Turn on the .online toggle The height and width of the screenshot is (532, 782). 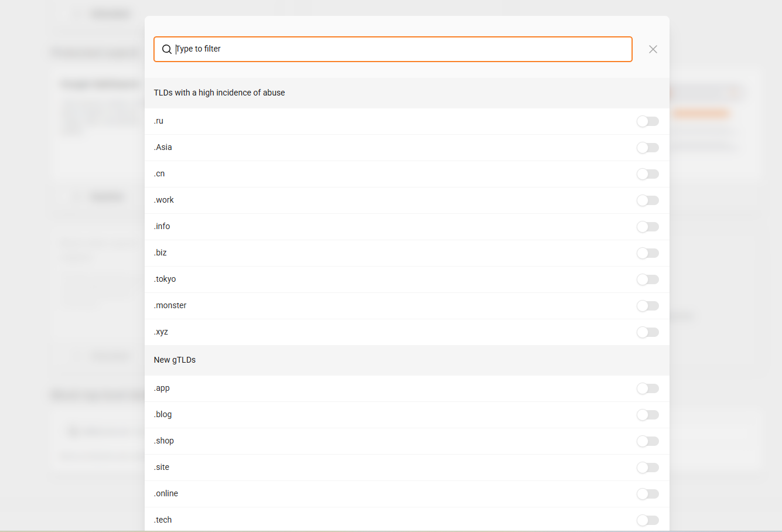(647, 494)
